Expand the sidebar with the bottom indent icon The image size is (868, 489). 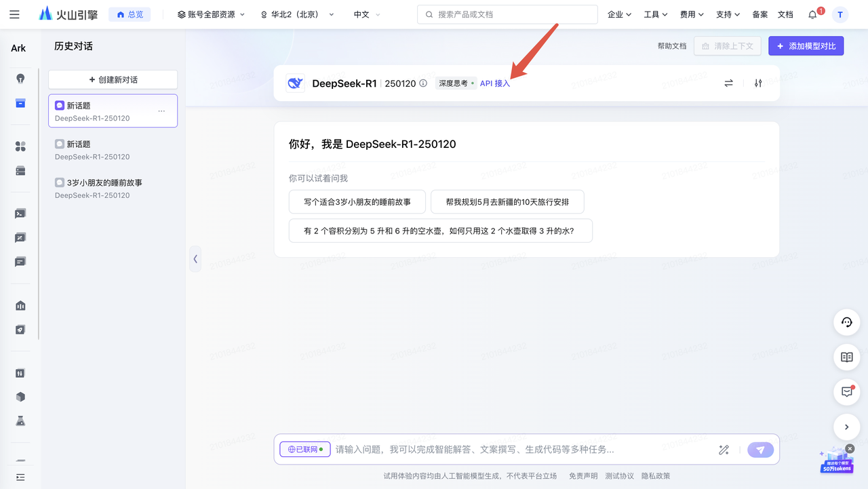pos(20,477)
